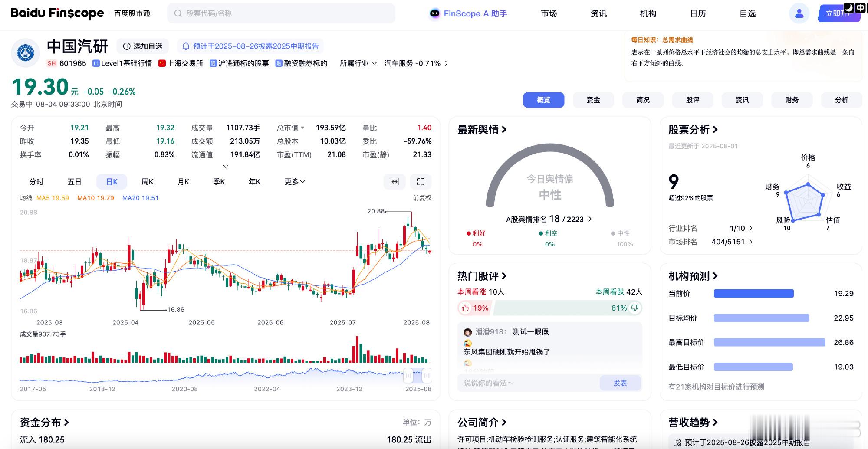
Task: Open the 日历 nav menu
Action: point(698,13)
